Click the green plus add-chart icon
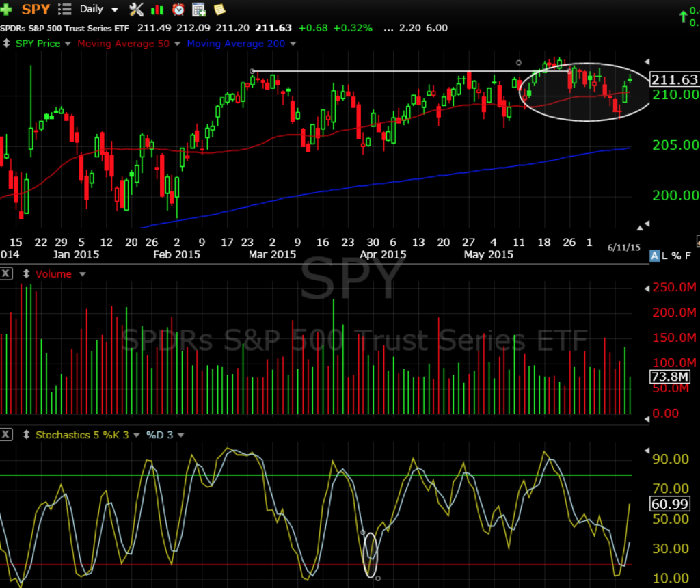700x588 pixels. [x=5, y=9]
